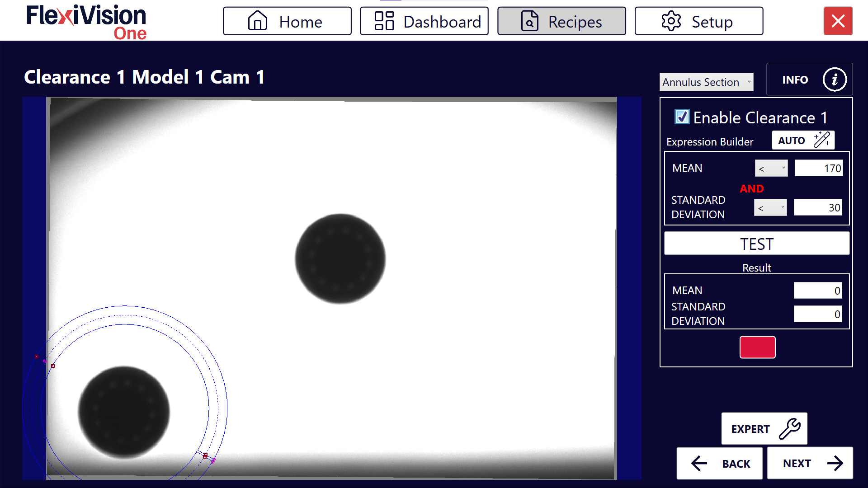Click the TEST button
Screen dimensions: 868x488
[757, 244]
